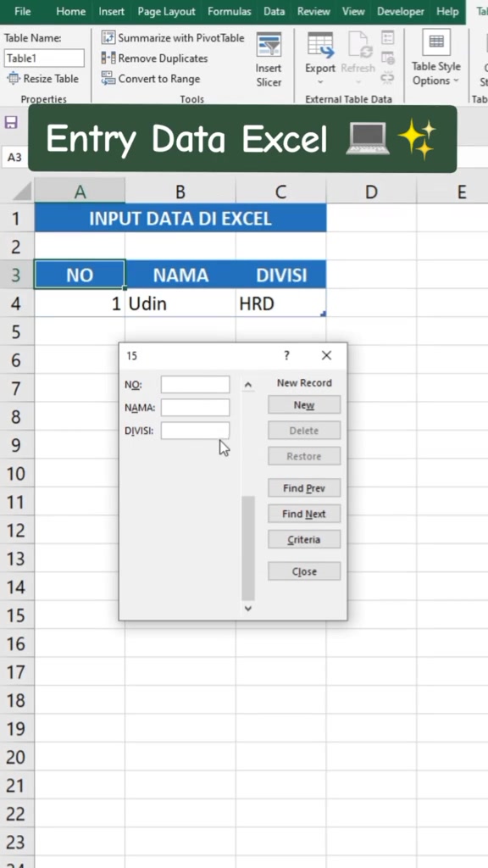The width and height of the screenshot is (488, 868).
Task: Click the Convert to Range icon
Action: 108,79
